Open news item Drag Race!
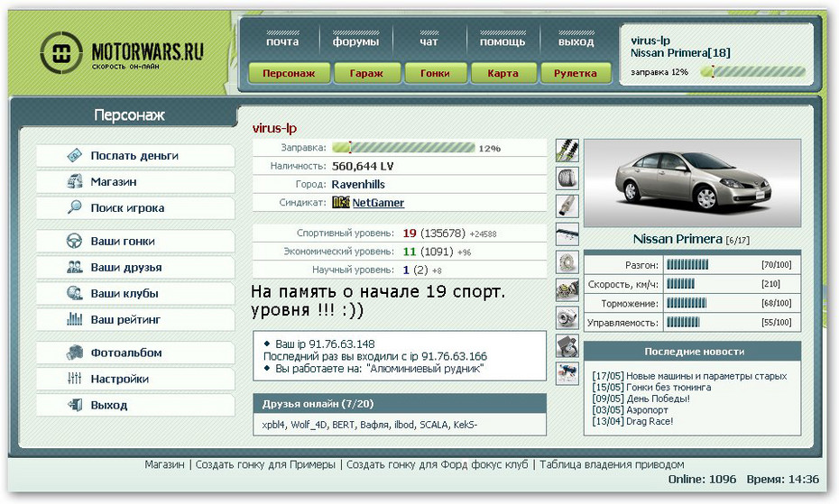839x504 pixels. click(650, 421)
